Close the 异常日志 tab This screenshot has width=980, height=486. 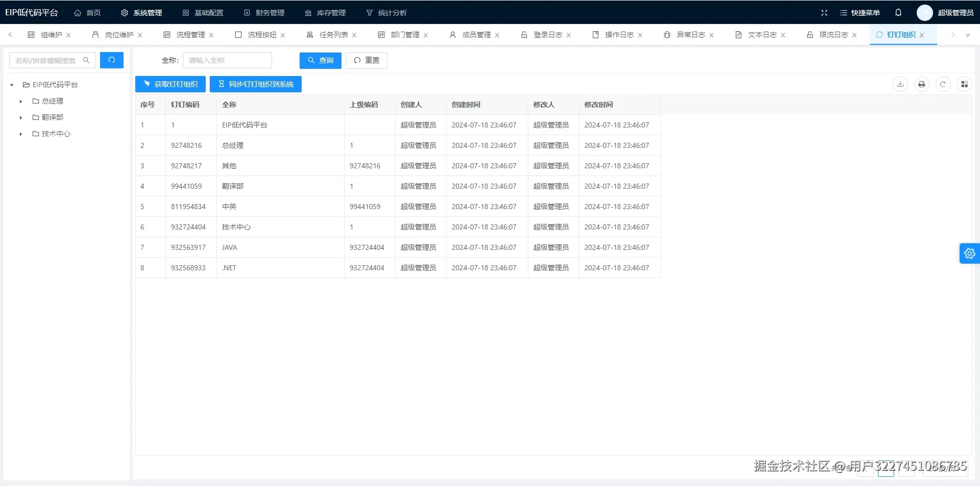pos(712,35)
